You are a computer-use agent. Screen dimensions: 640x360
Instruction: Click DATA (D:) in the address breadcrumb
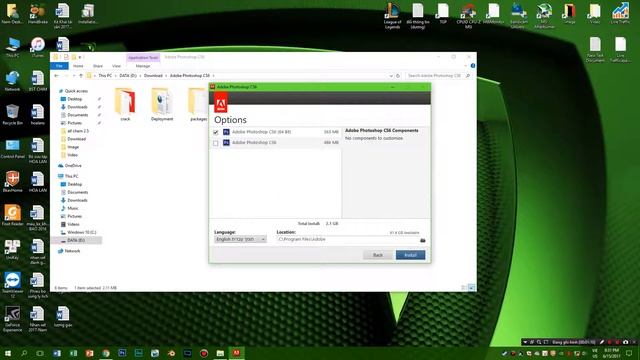coord(128,76)
